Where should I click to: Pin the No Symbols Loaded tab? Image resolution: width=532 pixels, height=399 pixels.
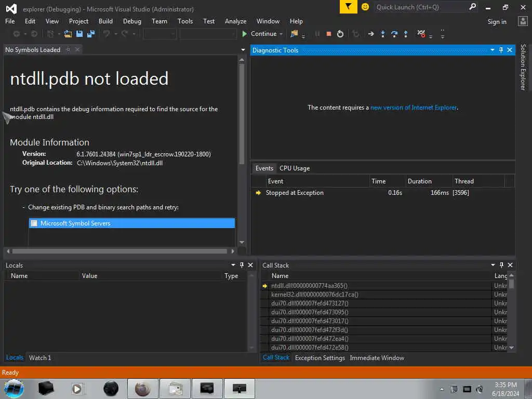point(68,49)
